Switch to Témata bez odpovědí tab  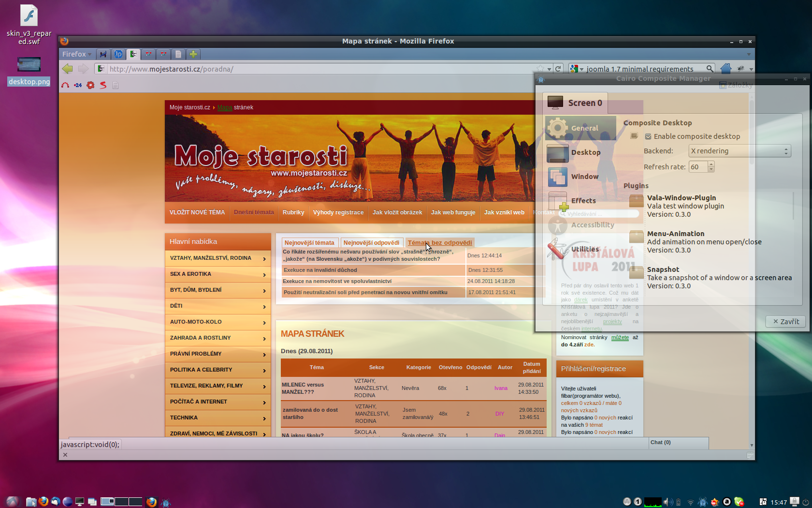pos(440,243)
